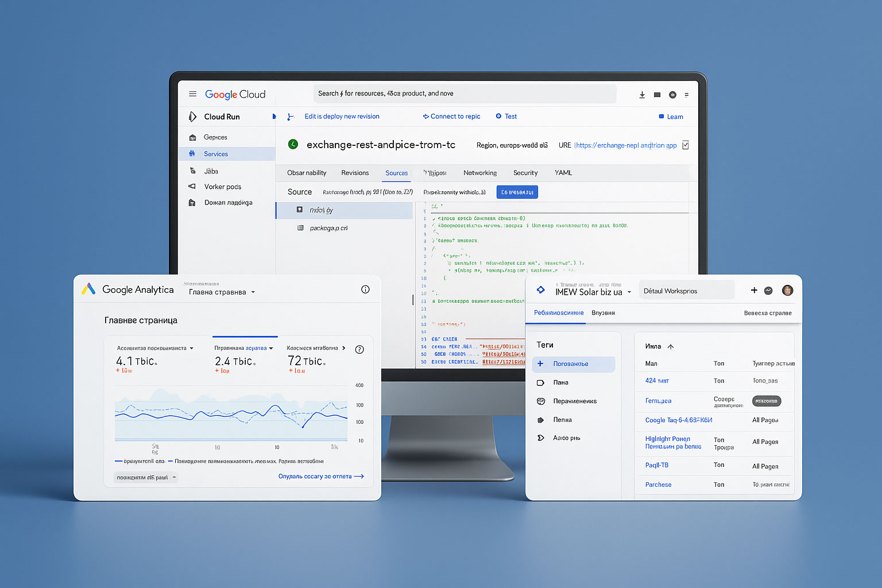Open the Revisions tab of the service

pyautogui.click(x=355, y=173)
